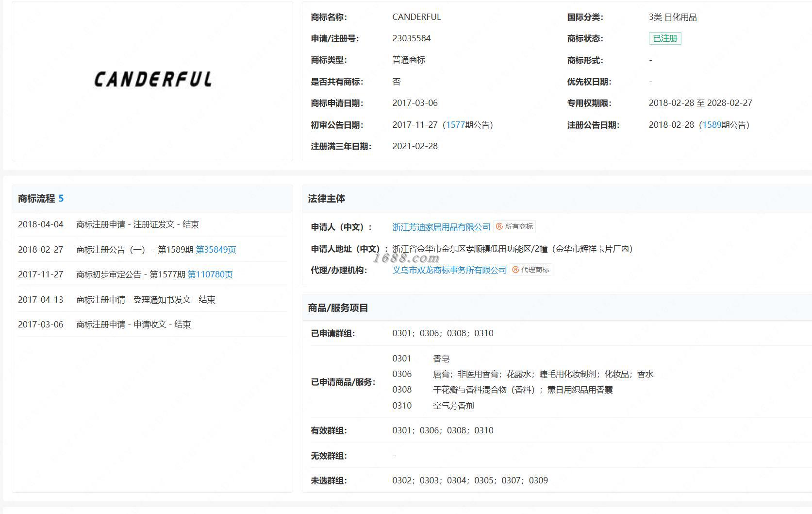Click the 已注册 status badge
812x514 pixels.
click(x=665, y=38)
